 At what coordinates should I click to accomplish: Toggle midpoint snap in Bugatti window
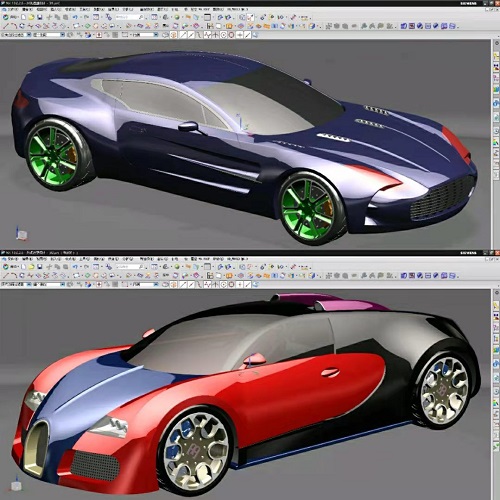[x=191, y=285]
